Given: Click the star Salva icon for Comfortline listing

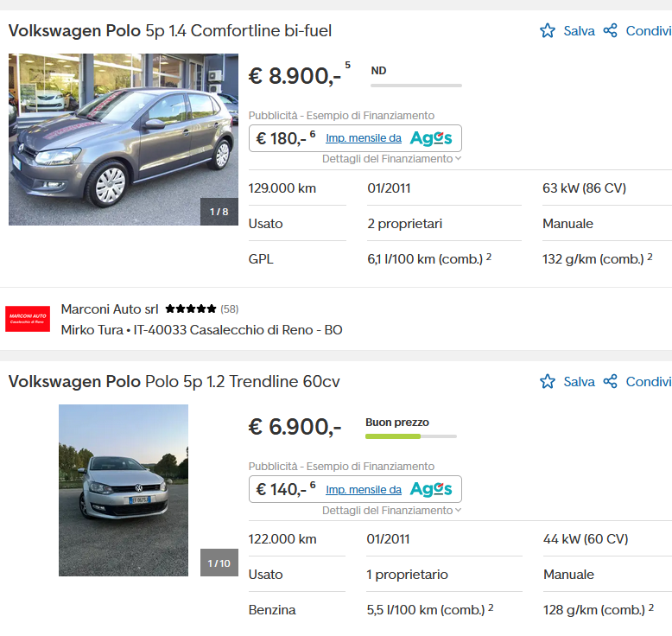Looking at the screenshot, I should point(548,31).
